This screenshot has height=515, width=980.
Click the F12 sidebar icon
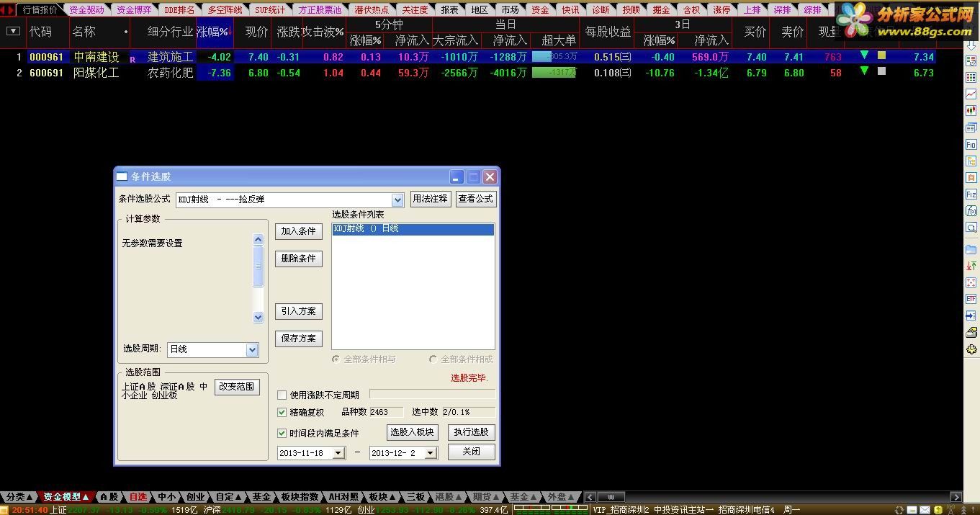pyautogui.click(x=971, y=194)
